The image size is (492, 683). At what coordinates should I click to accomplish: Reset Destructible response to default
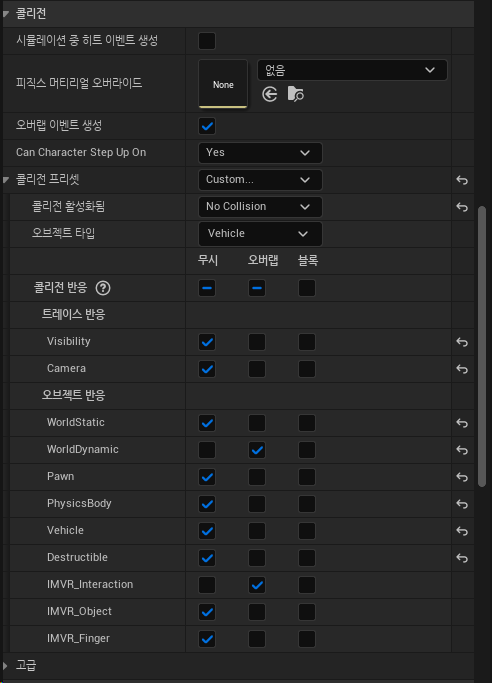click(x=462, y=558)
